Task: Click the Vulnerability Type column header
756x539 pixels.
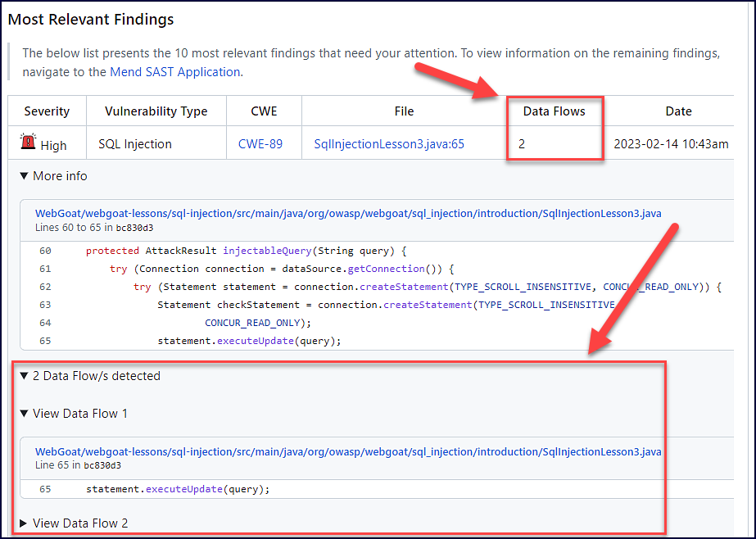Action: click(x=156, y=111)
